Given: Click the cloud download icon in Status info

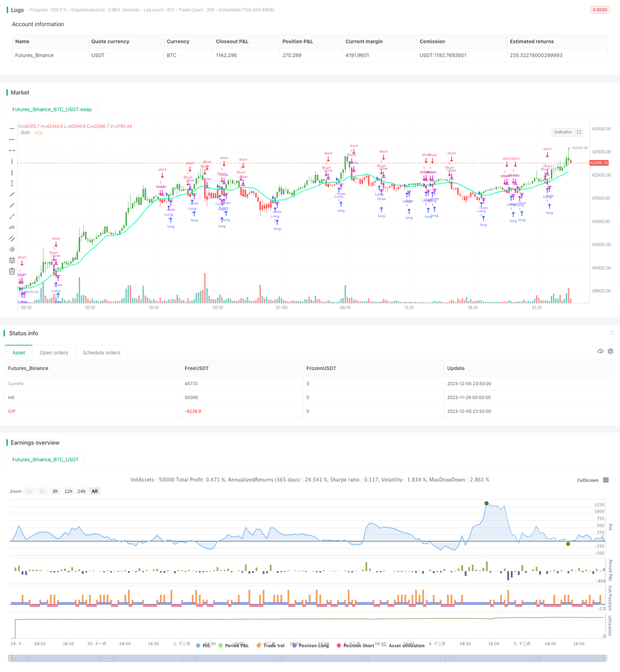Looking at the screenshot, I should click(x=600, y=351).
